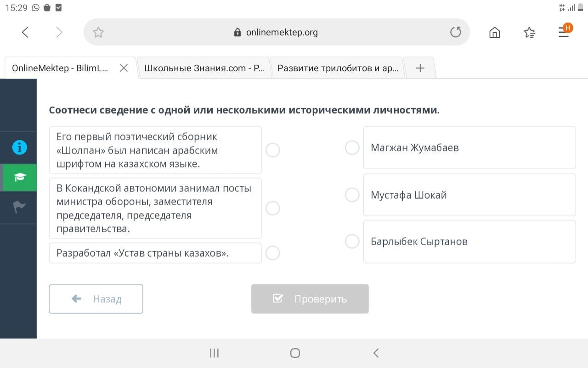Image resolution: width=588 pixels, height=368 pixels.
Task: Tap the 15:29 clock in status bar
Action: (16, 8)
